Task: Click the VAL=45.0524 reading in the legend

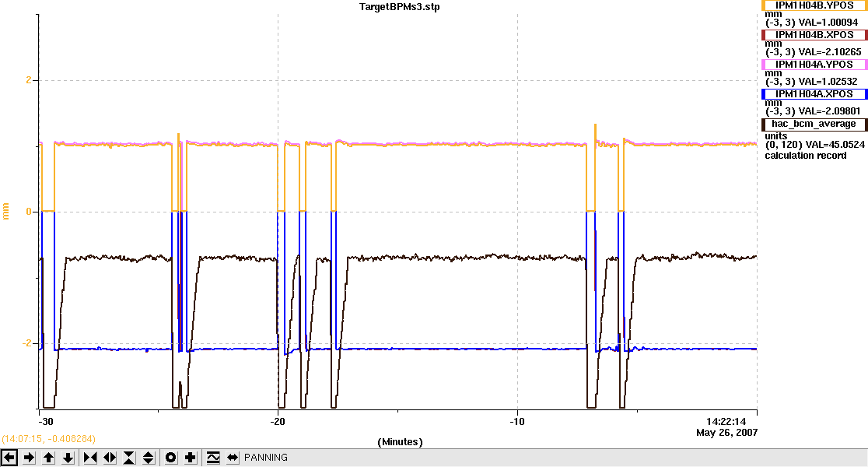Action: pyautogui.click(x=835, y=145)
